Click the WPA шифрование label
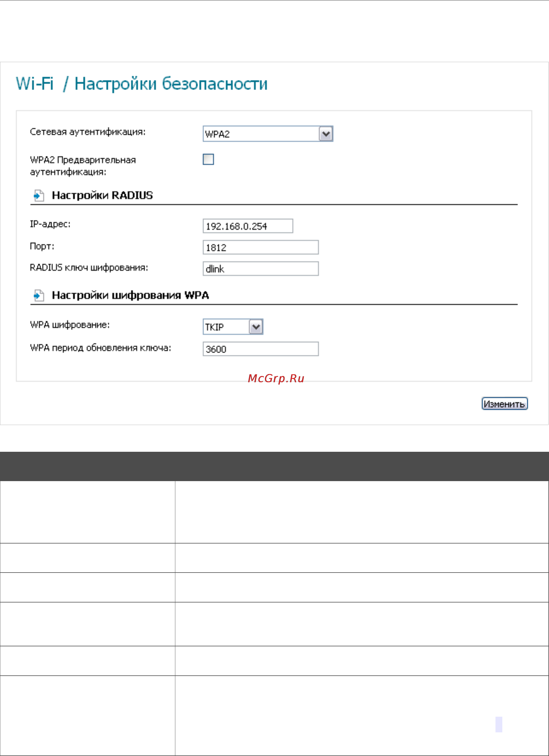Screen dimensions: 549x756 click(70, 325)
